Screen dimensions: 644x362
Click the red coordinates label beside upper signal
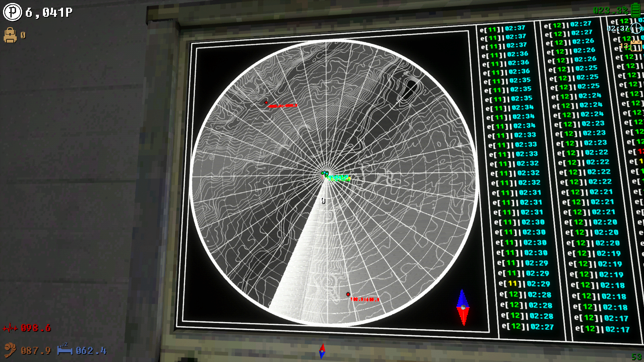(x=283, y=106)
